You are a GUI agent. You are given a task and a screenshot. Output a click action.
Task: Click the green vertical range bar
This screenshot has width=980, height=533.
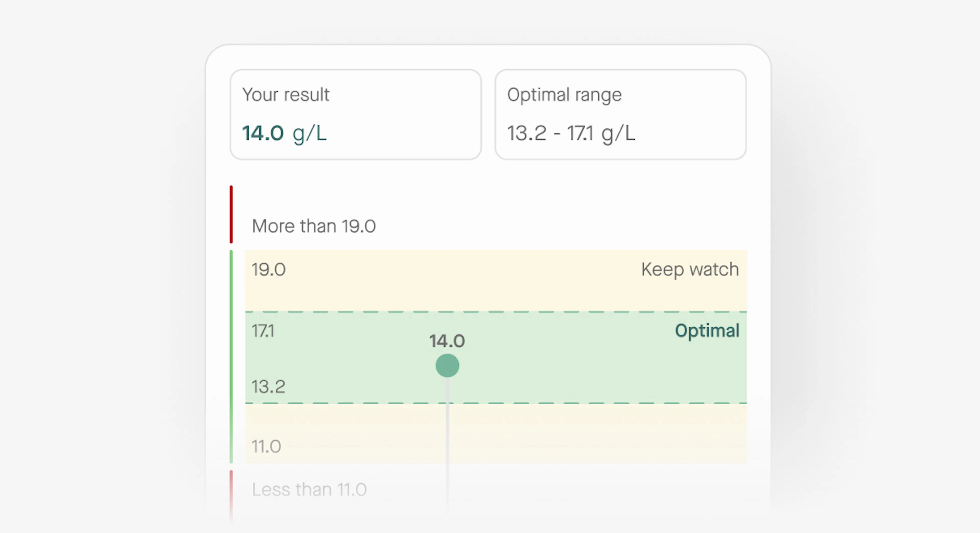[x=231, y=356]
